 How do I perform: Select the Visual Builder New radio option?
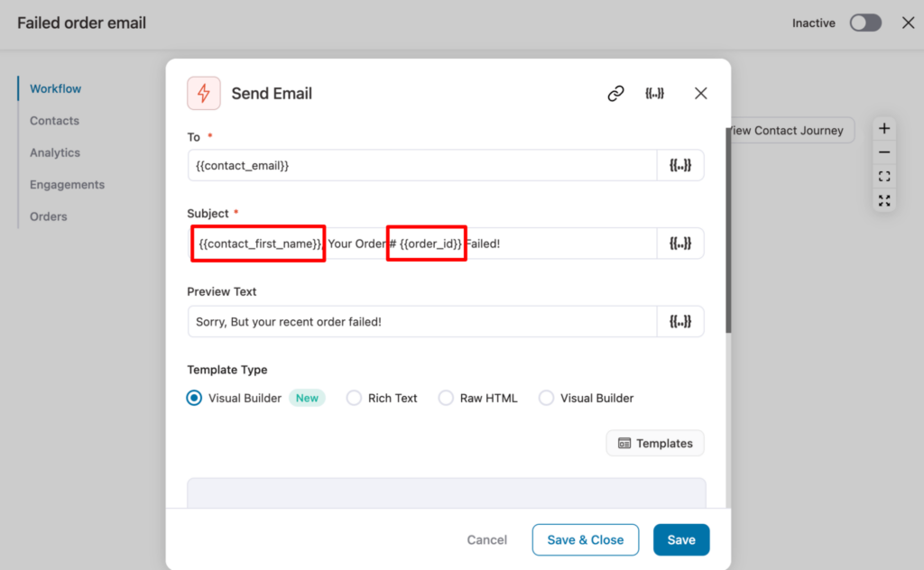coord(194,398)
